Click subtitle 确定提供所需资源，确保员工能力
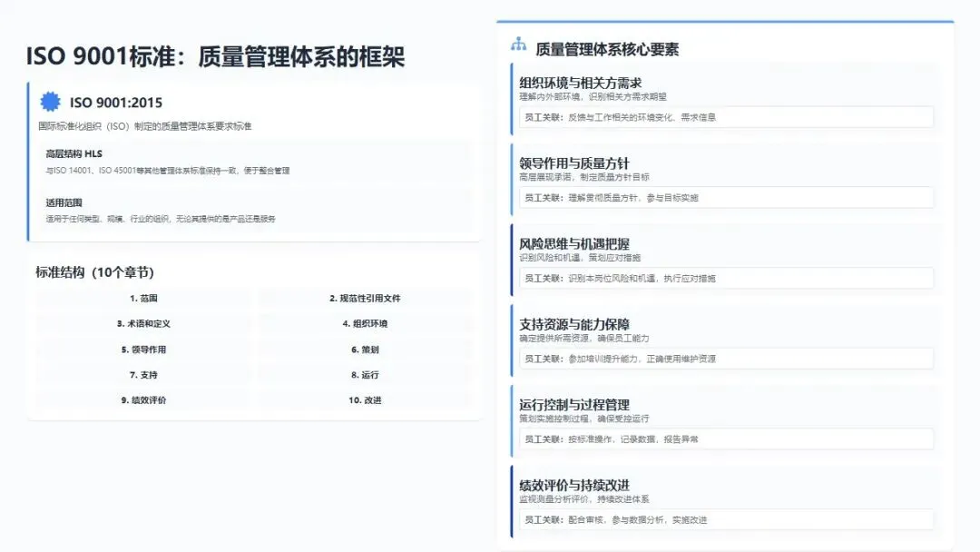Screen dimensions: 980x552 pyautogui.click(x=583, y=339)
